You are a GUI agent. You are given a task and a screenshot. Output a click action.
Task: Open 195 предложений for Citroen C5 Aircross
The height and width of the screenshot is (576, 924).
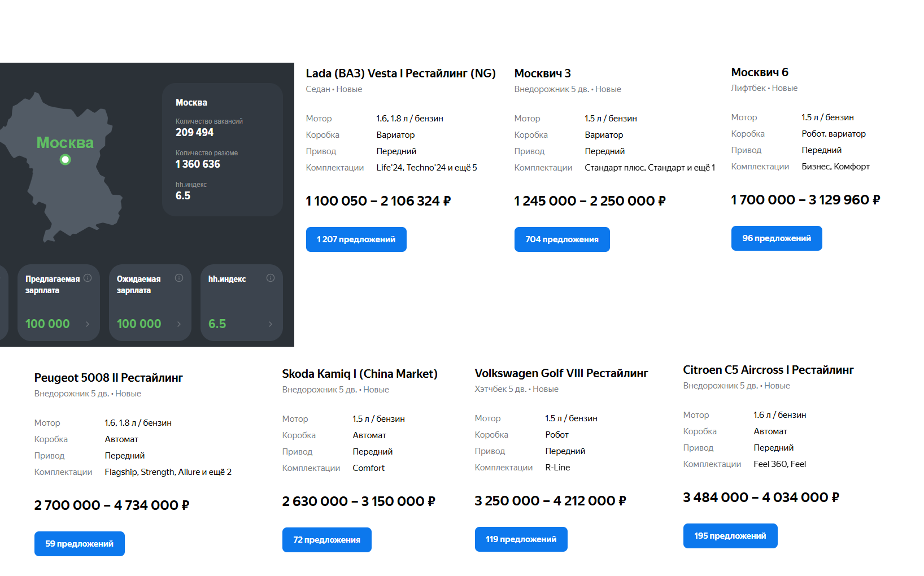[x=730, y=536]
